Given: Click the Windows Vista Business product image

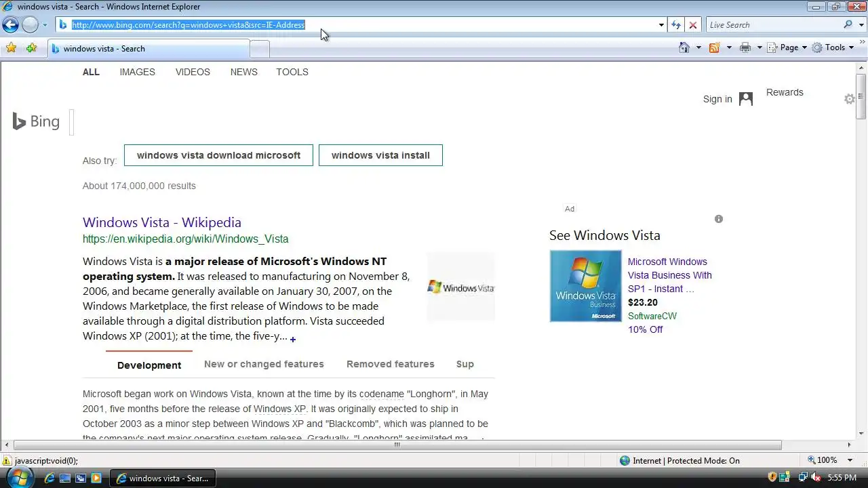Looking at the screenshot, I should tap(586, 286).
